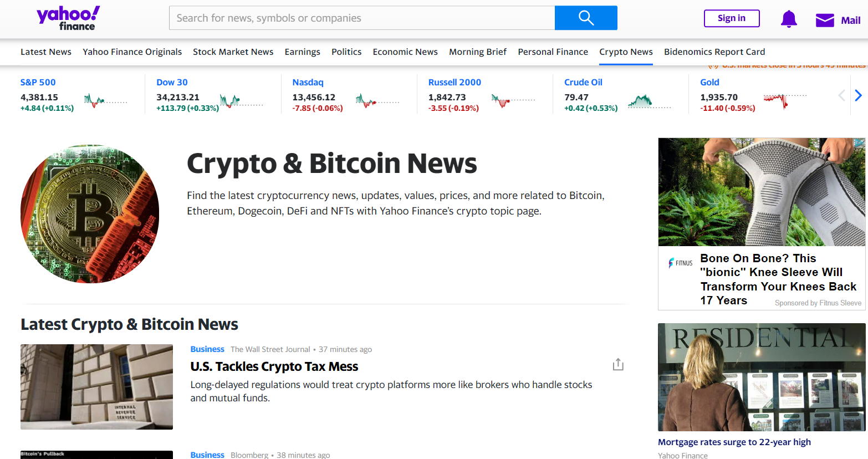Screen dimensions: 868x459
Task: Open the Bidenomics Report Card tab
Action: (x=714, y=52)
